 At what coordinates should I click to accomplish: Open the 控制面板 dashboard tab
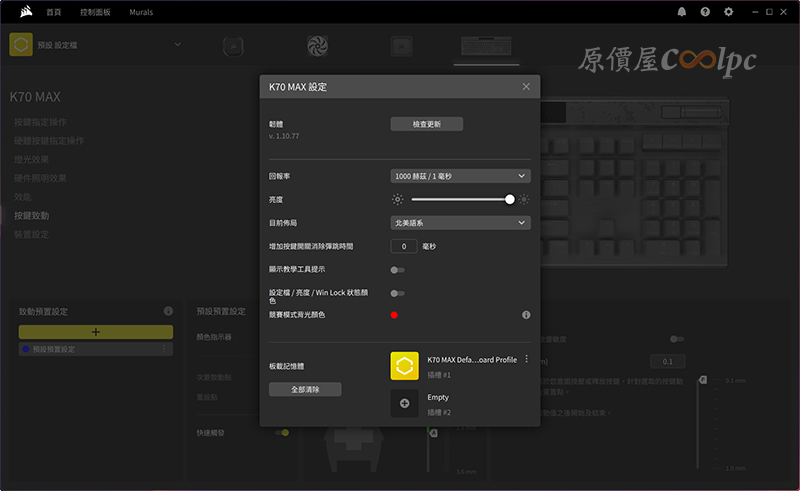coord(95,12)
